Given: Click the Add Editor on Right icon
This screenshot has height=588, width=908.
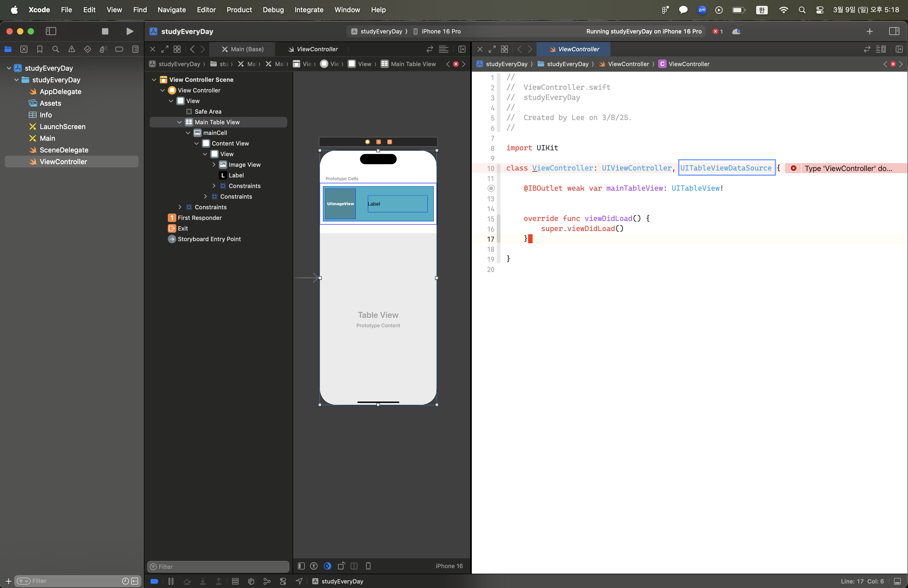Looking at the screenshot, I should pyautogui.click(x=899, y=49).
